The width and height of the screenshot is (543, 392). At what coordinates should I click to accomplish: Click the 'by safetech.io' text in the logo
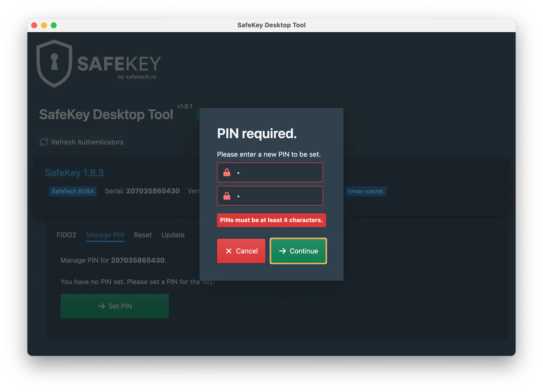point(137,77)
